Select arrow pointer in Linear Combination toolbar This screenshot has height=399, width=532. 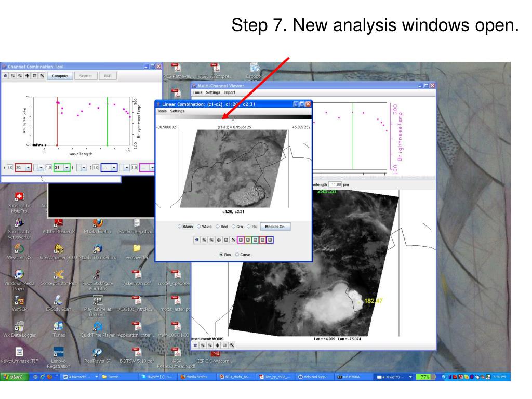pyautogui.click(x=233, y=240)
